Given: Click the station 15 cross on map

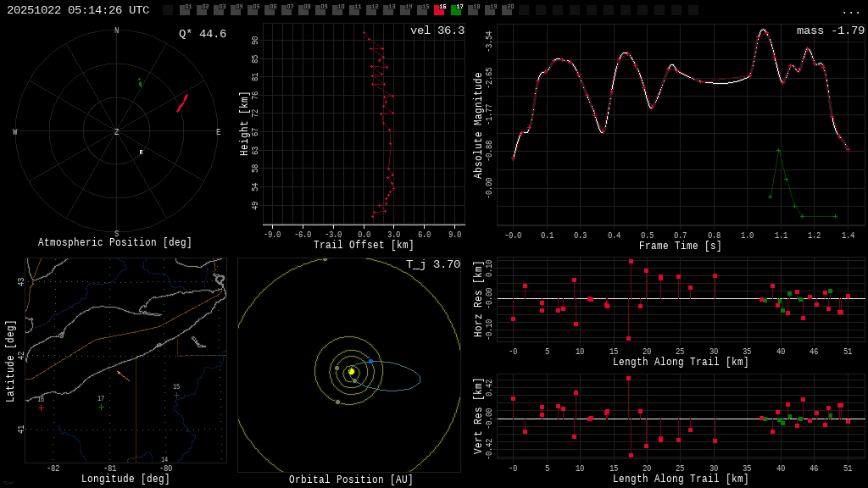Looking at the screenshot, I should 176,395.
